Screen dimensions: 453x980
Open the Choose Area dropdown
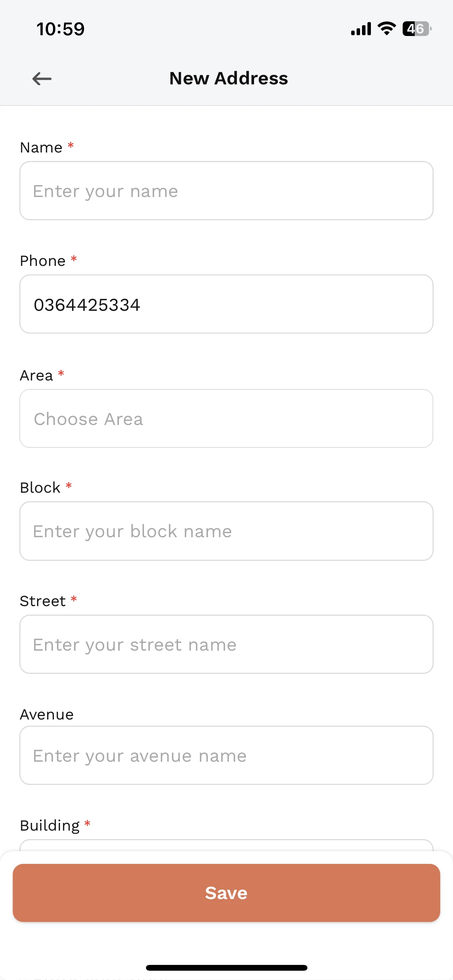(x=226, y=418)
